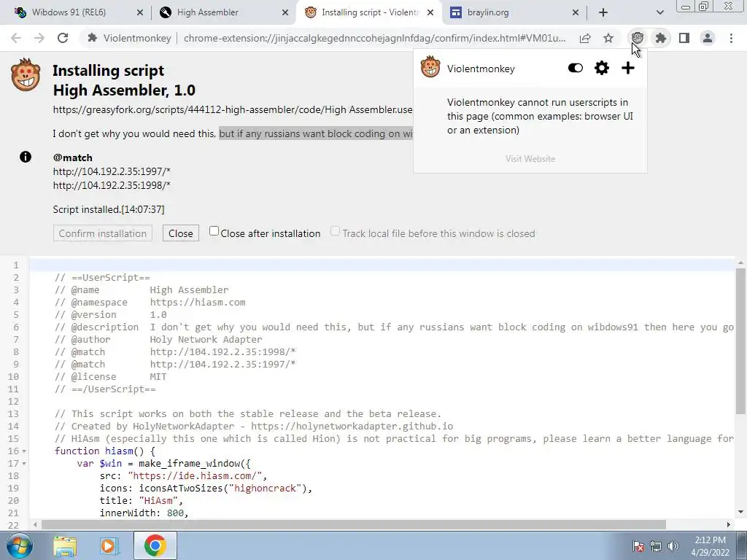The image size is (747, 560).
Task: Open Violentmonkey dashboard gear icon
Action: click(x=602, y=68)
